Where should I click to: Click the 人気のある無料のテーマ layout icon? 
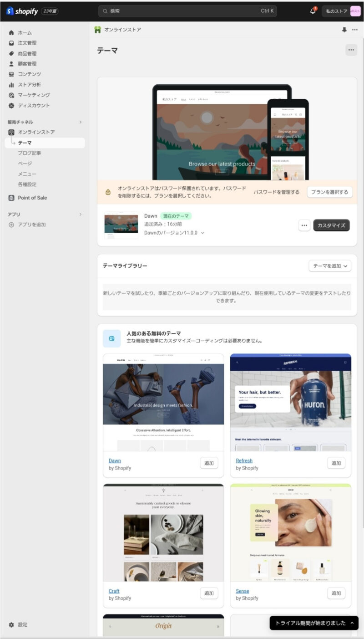112,338
